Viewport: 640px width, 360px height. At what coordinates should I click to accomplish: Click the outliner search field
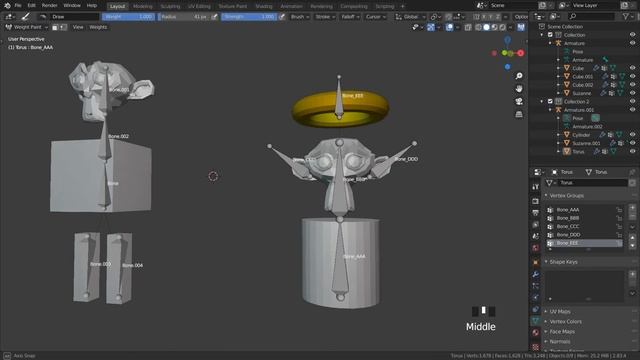click(x=592, y=16)
